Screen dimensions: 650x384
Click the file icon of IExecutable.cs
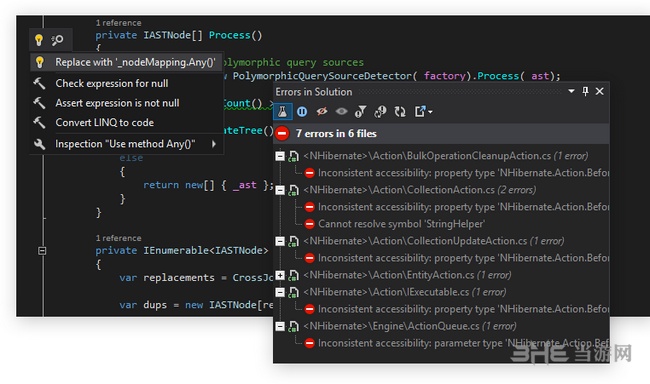[293, 292]
